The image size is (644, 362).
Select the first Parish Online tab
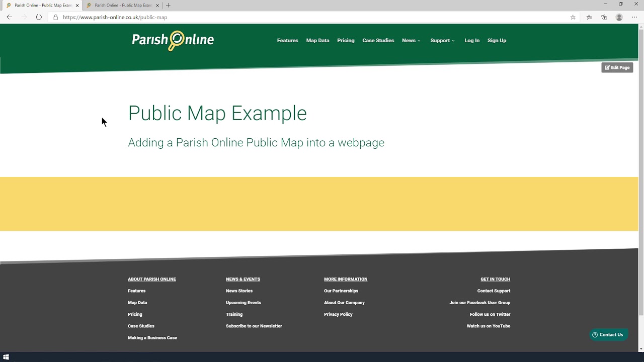42,6
